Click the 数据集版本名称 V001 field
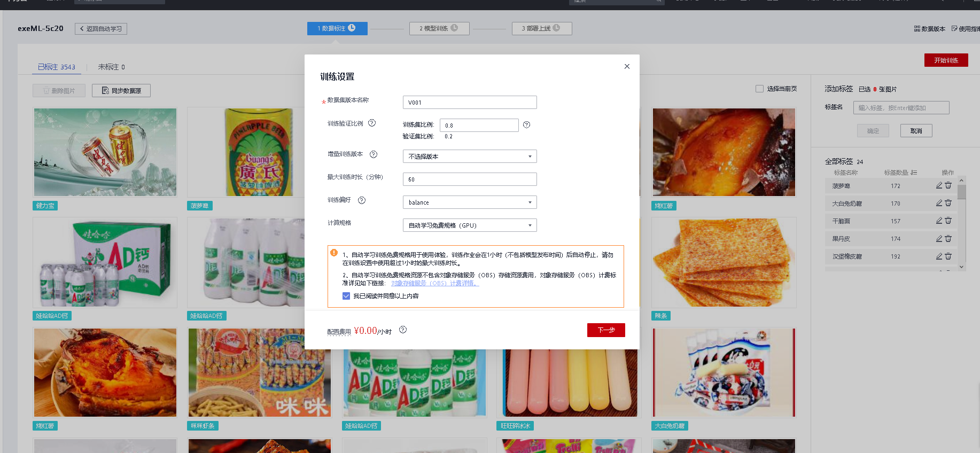Screen dimensions: 980x453 (x=470, y=103)
